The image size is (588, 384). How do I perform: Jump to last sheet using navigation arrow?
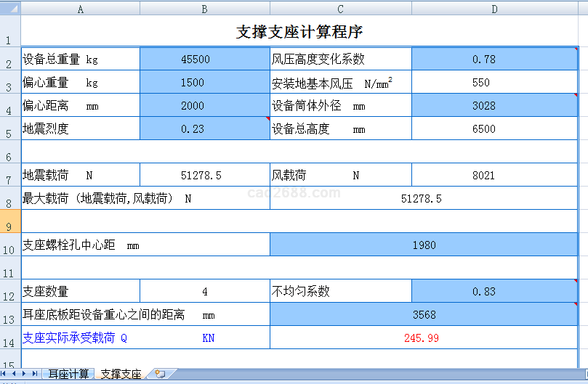coord(34,373)
